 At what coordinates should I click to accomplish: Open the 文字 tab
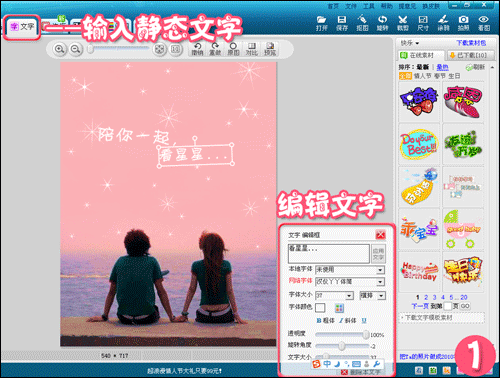click(22, 27)
